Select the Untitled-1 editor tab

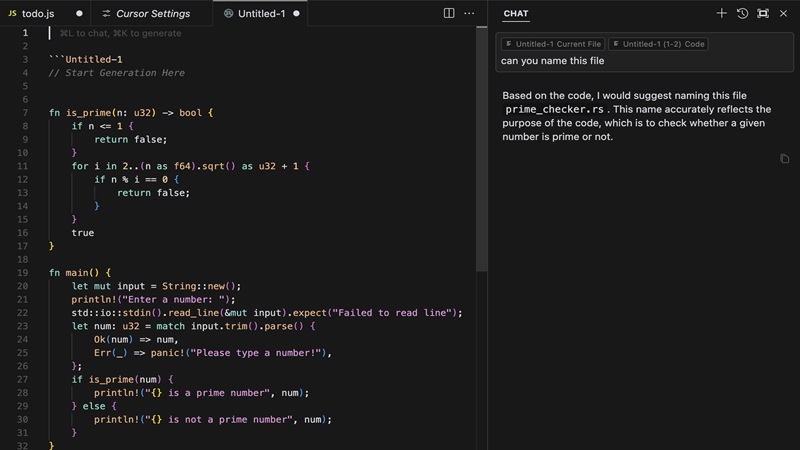click(x=260, y=14)
